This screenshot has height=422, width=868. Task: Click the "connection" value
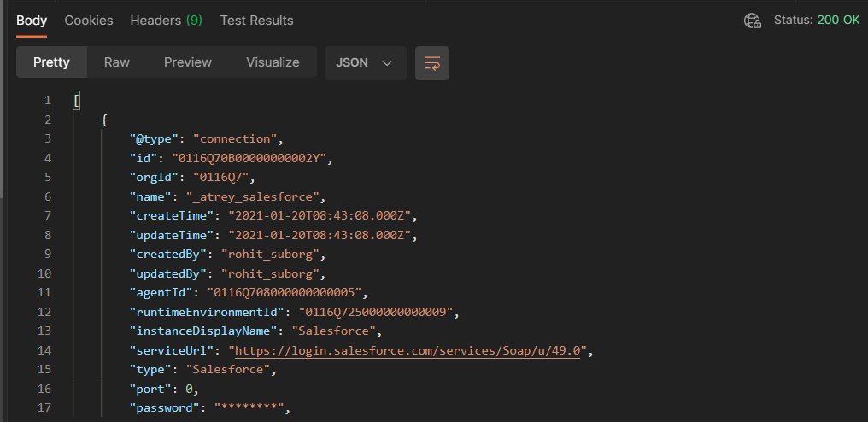[235, 139]
